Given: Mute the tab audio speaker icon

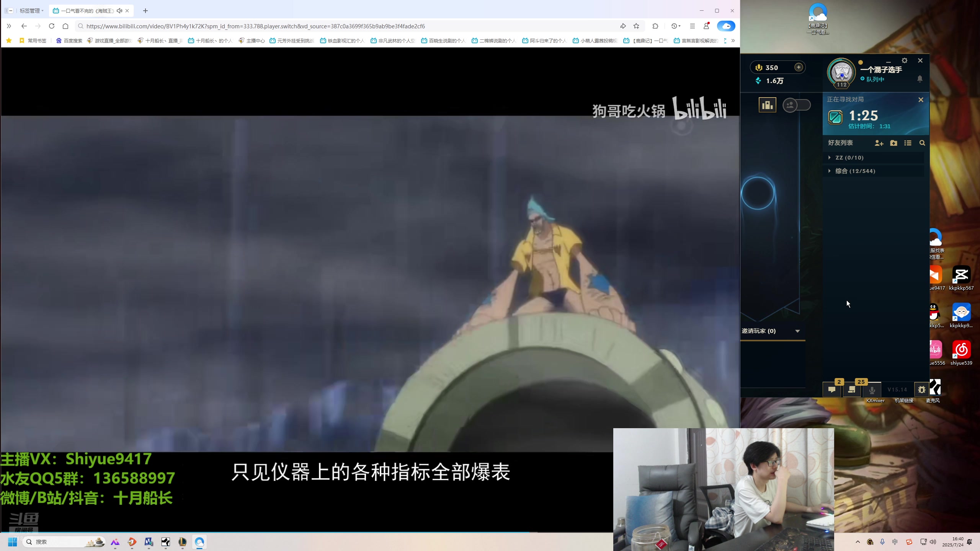Looking at the screenshot, I should click(x=119, y=11).
